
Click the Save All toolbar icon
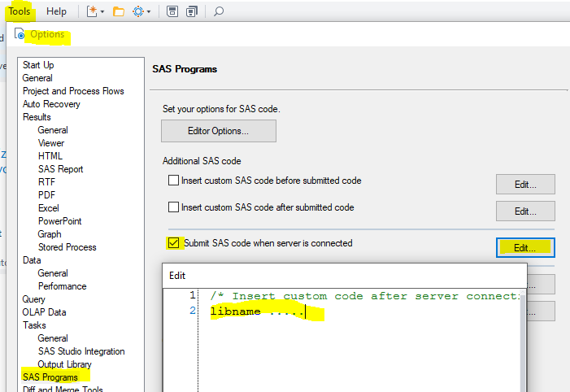coord(192,11)
